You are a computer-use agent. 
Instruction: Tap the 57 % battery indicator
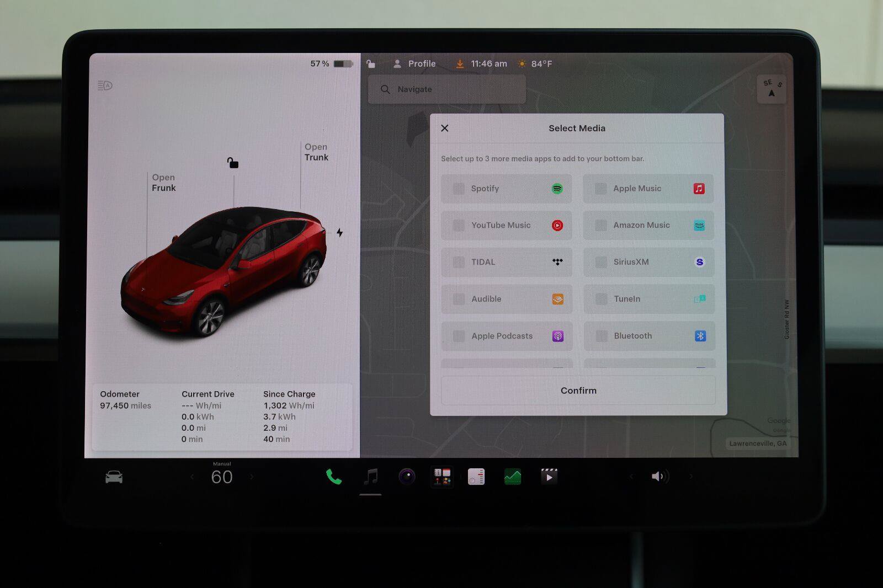coord(331,64)
